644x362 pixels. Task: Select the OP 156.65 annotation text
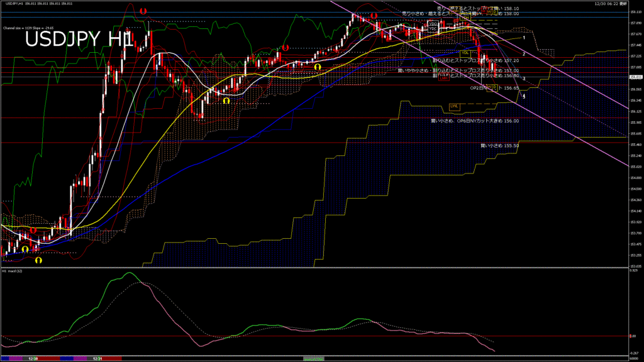point(494,88)
